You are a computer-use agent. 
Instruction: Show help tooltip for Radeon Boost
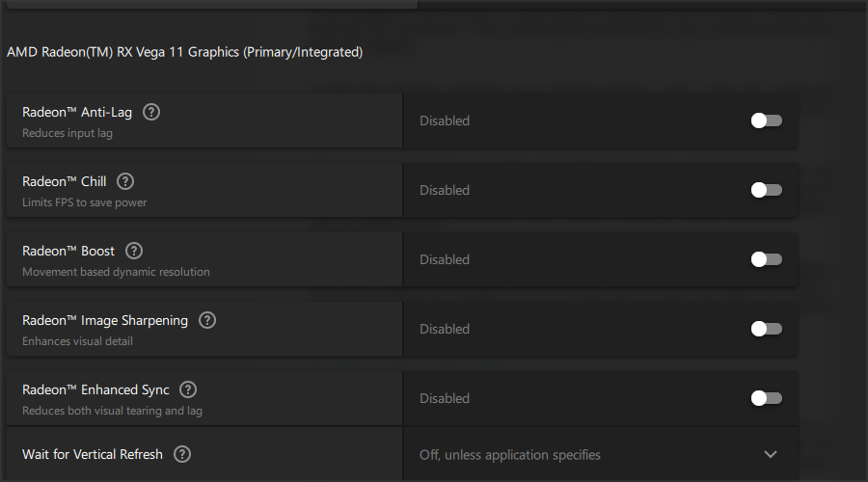[133, 251]
